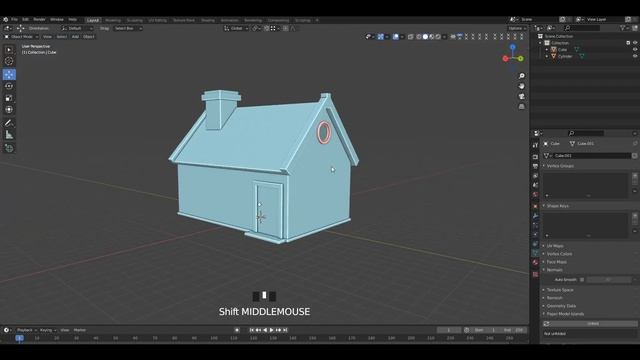640x360 pixels.
Task: Hide the Collection in the outliner
Action: 635,43
